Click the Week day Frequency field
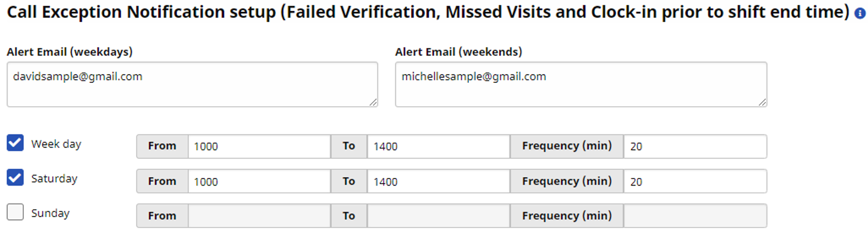Viewport: 868px width, 232px height. tap(694, 147)
